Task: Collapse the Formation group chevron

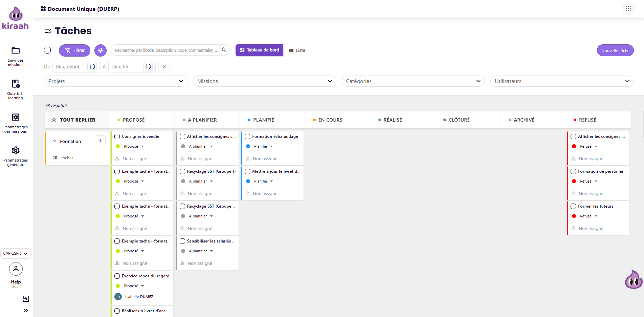Action: pos(54,141)
